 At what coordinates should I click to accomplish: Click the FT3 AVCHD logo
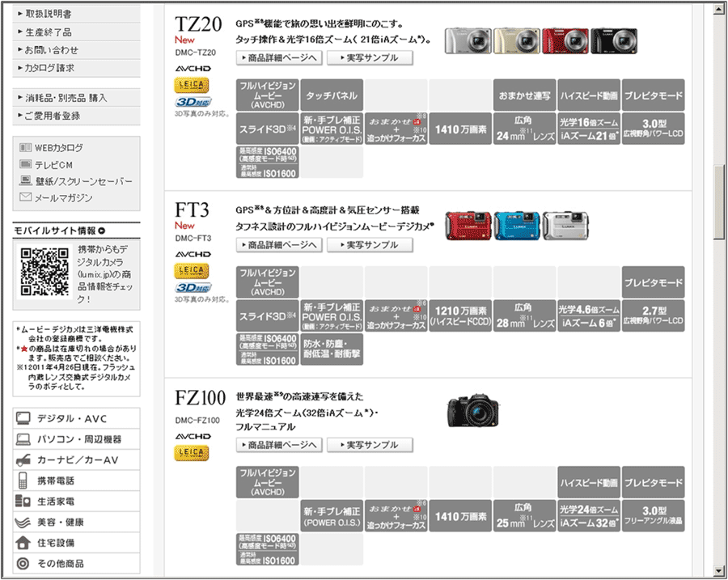pyautogui.click(x=193, y=255)
